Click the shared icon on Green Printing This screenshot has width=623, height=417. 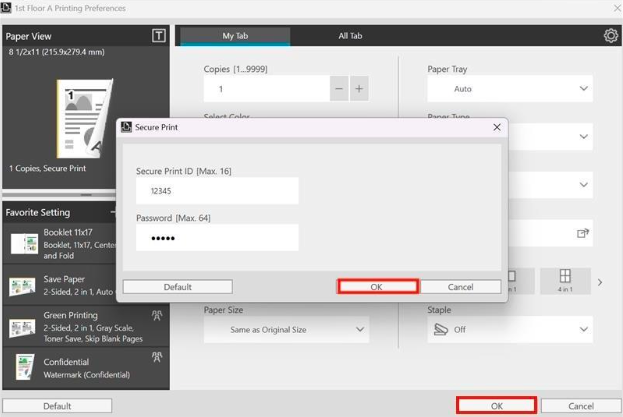[157, 316]
